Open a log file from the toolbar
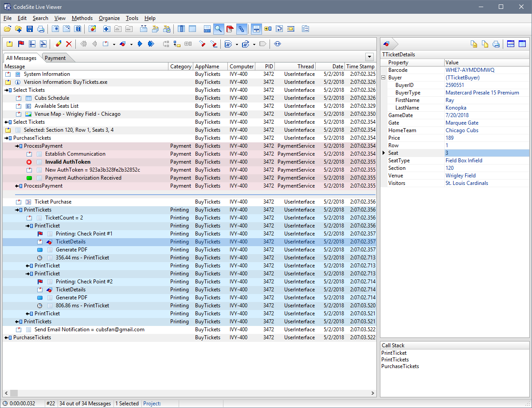Viewport: 532px width, 408px height. (7, 28)
